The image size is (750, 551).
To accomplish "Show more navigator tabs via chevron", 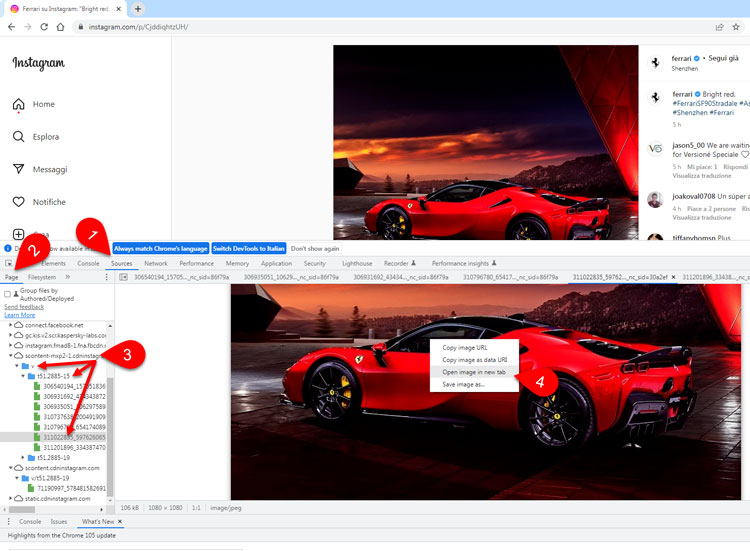I will [67, 277].
